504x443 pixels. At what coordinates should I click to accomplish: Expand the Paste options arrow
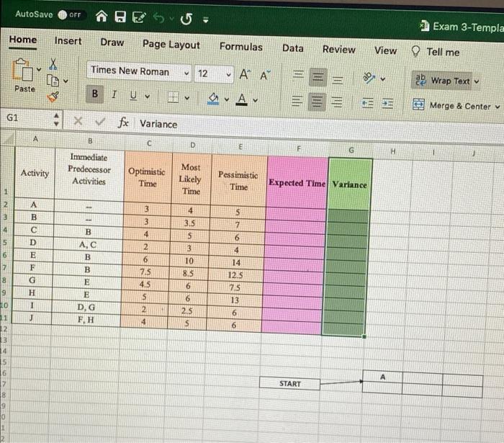[x=39, y=69]
